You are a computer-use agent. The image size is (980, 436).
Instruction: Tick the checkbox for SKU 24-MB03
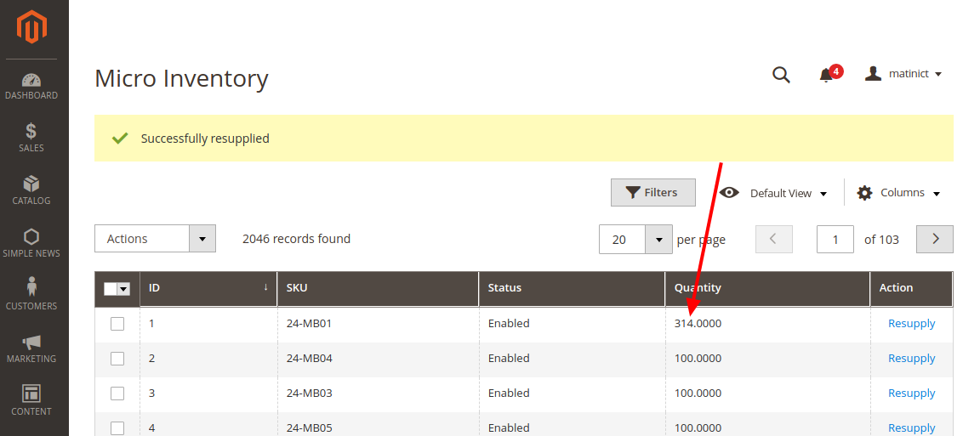tap(117, 394)
